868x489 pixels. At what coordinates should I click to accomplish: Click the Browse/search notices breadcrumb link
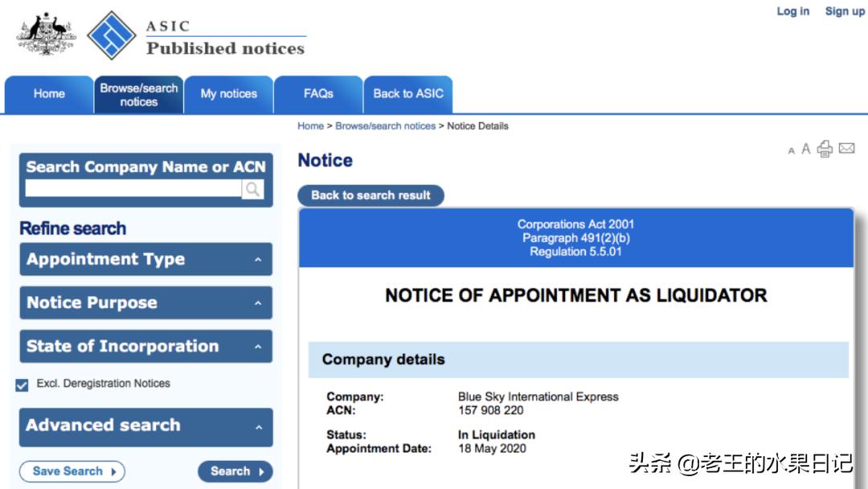[x=385, y=126]
